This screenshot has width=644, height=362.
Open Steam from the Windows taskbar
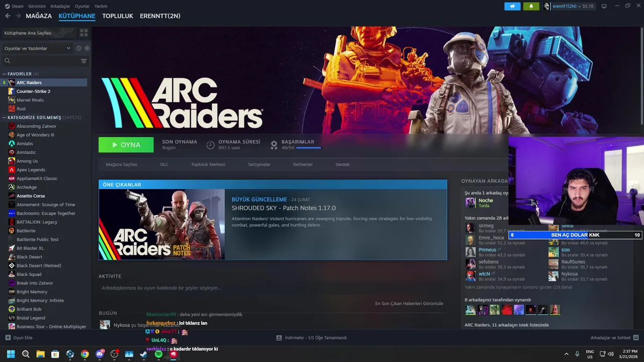pos(143,354)
